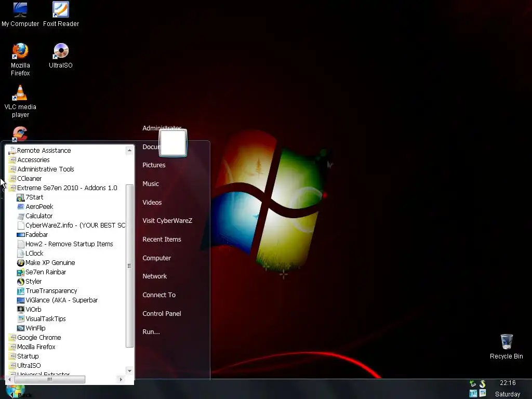Open Control Panel from the start menu
The height and width of the screenshot is (399, 532).
point(162,313)
